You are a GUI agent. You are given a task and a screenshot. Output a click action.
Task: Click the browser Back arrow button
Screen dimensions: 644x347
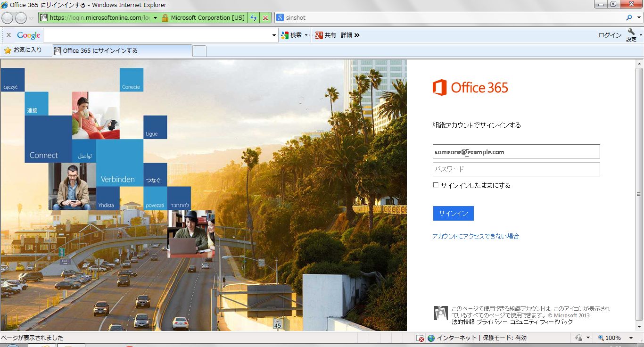click(x=8, y=18)
